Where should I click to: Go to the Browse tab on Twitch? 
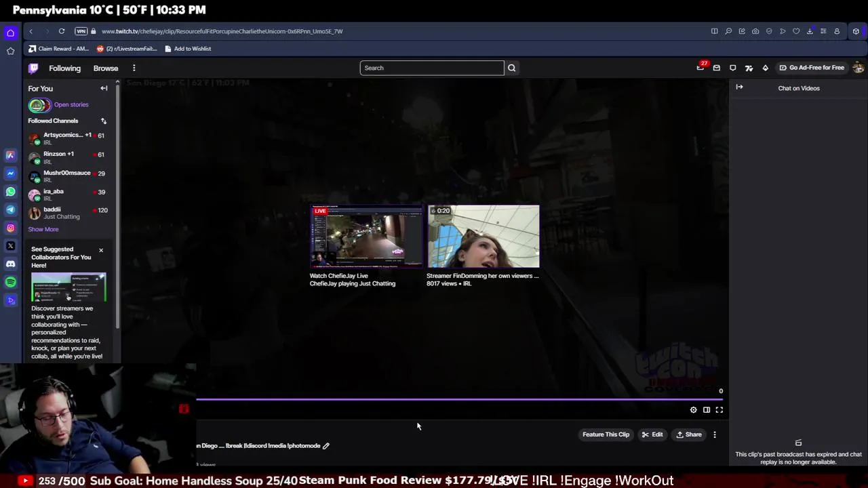pos(106,68)
